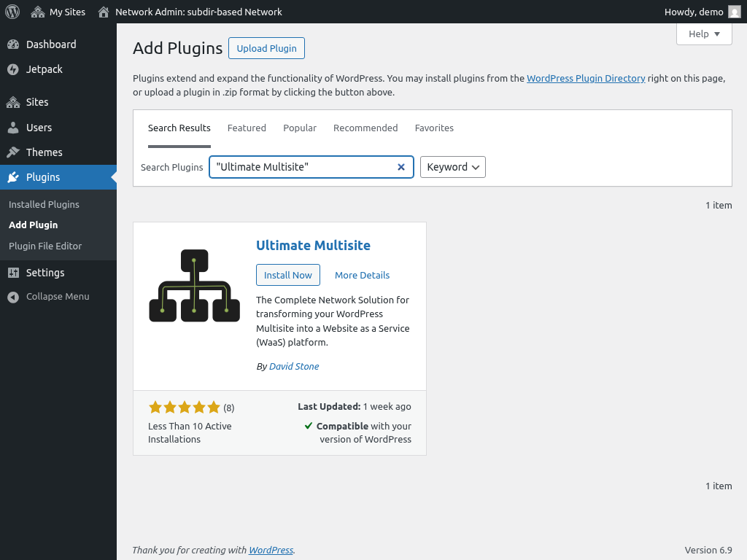This screenshot has height=560, width=747.
Task: Click the Sites houses icon in sidebar
Action: tap(13, 102)
